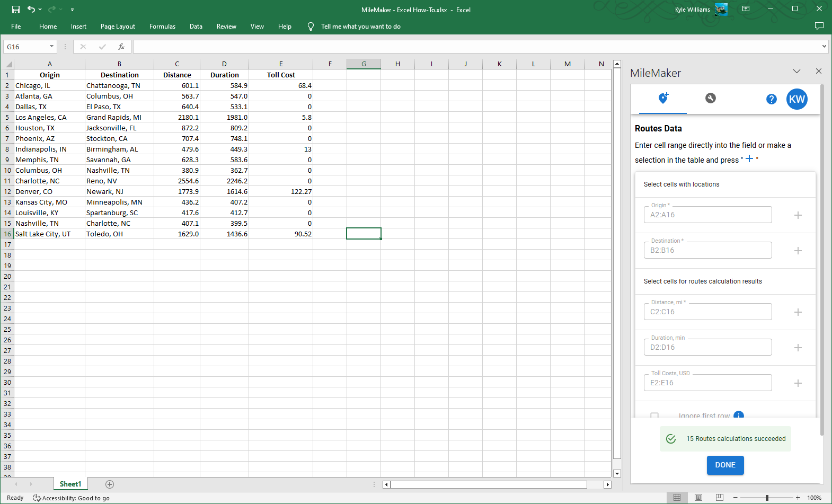
Task: Open the Home ribbon tab
Action: tap(48, 26)
